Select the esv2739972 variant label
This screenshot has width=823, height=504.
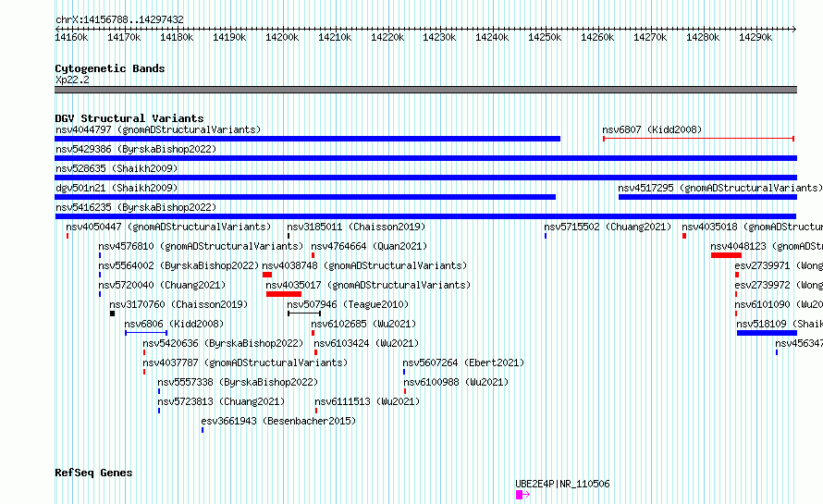[779, 285]
